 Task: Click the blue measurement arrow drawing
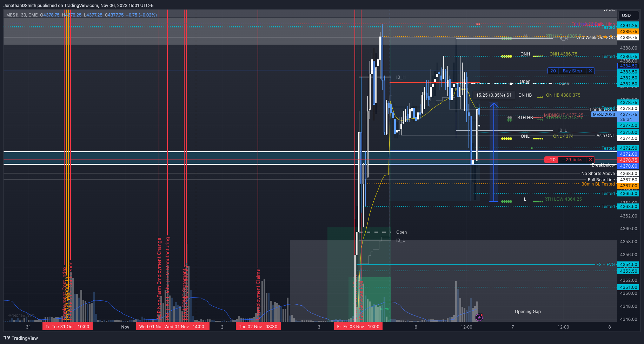click(494, 152)
